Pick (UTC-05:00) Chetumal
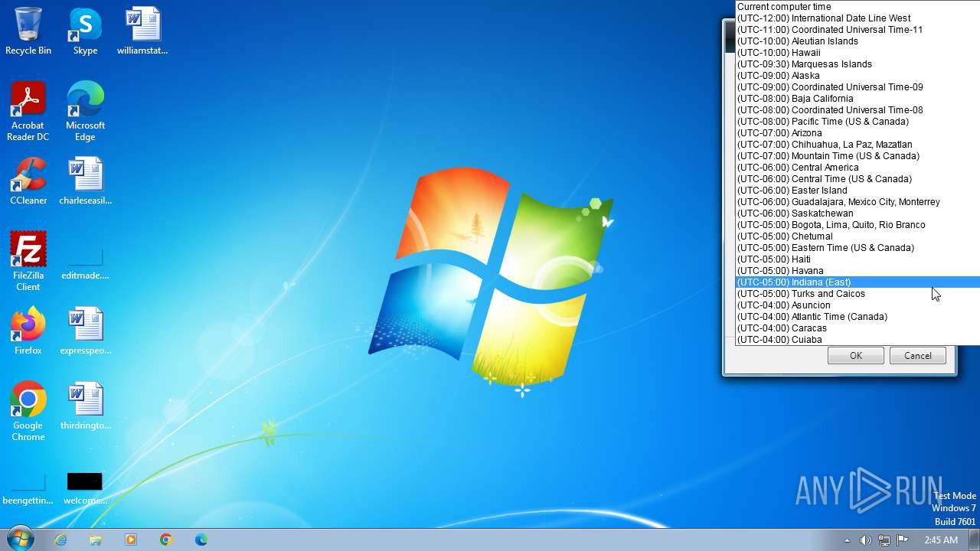Viewport: 980px width, 551px height. (x=858, y=236)
